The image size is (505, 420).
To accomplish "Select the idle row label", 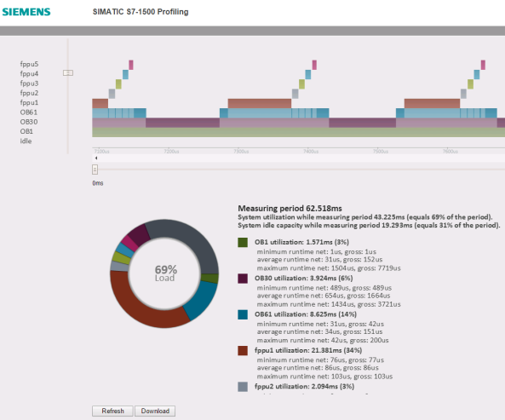I will tap(26, 141).
